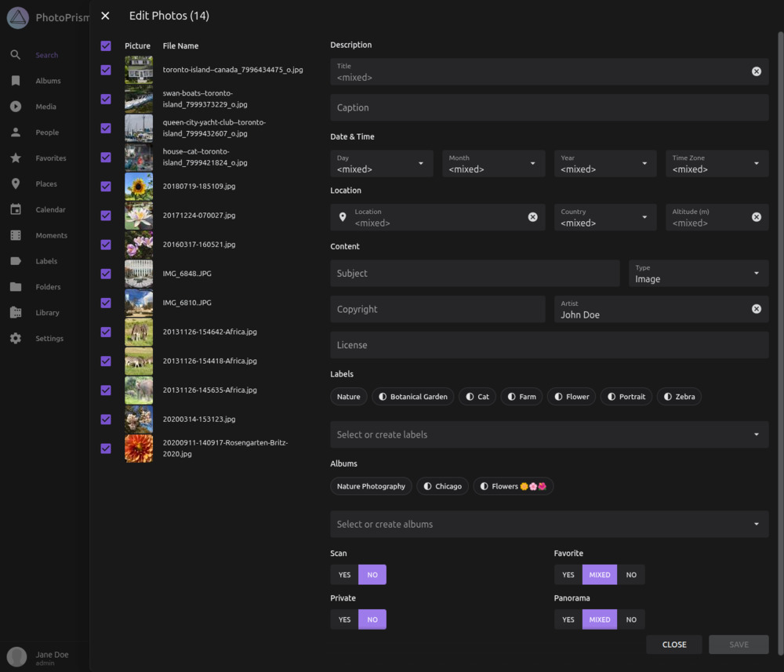
Task: Click the SAVE button
Action: 738,644
